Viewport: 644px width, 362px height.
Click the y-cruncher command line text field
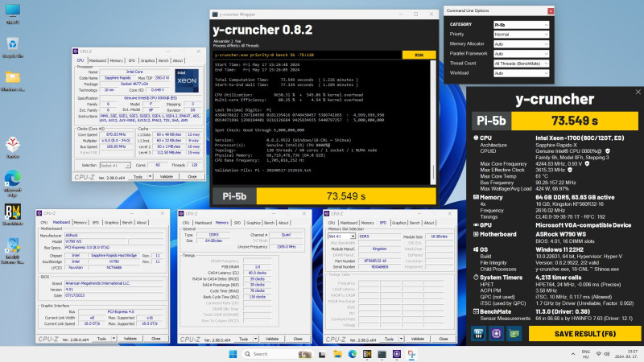click(x=307, y=55)
